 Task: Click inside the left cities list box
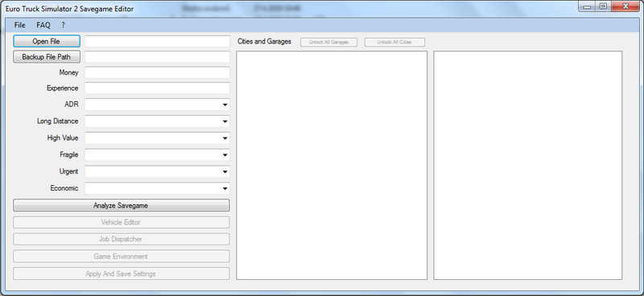[x=332, y=166]
